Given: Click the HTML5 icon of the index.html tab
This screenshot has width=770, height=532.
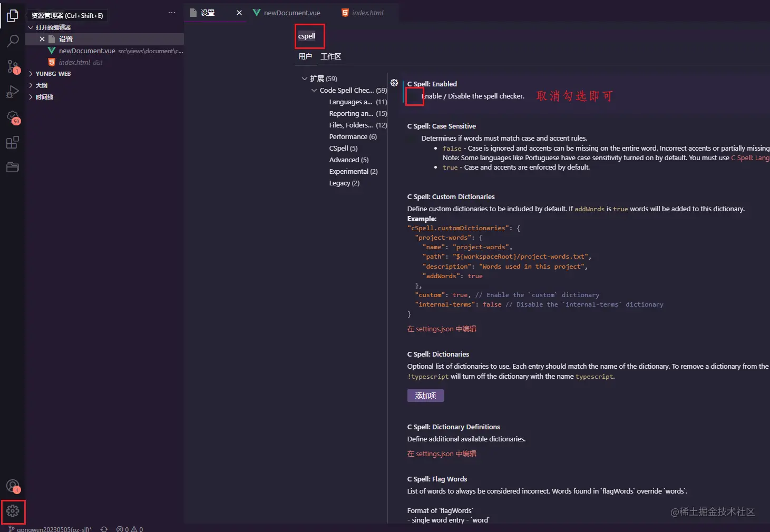Looking at the screenshot, I should pos(345,13).
